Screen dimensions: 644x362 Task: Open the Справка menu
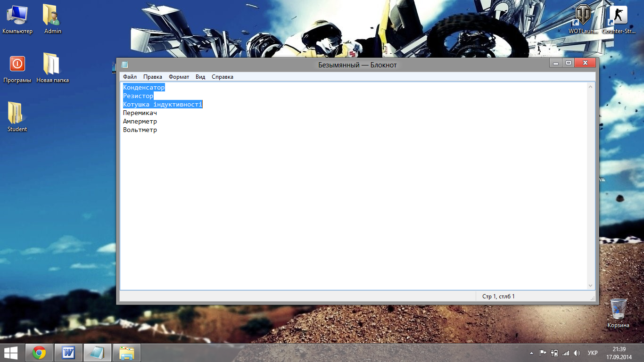point(223,77)
